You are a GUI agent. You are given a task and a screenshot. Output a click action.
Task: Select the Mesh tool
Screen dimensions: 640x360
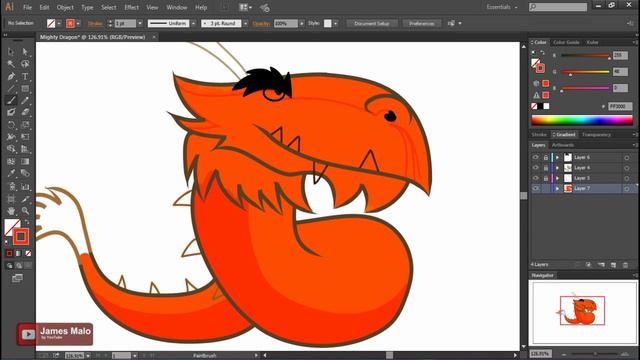click(11, 162)
